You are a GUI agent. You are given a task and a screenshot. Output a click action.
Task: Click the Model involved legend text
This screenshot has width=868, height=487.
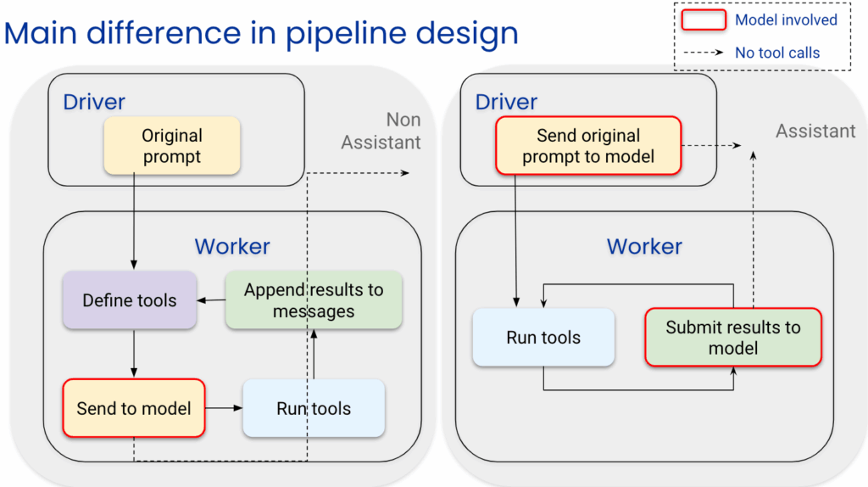click(x=786, y=20)
